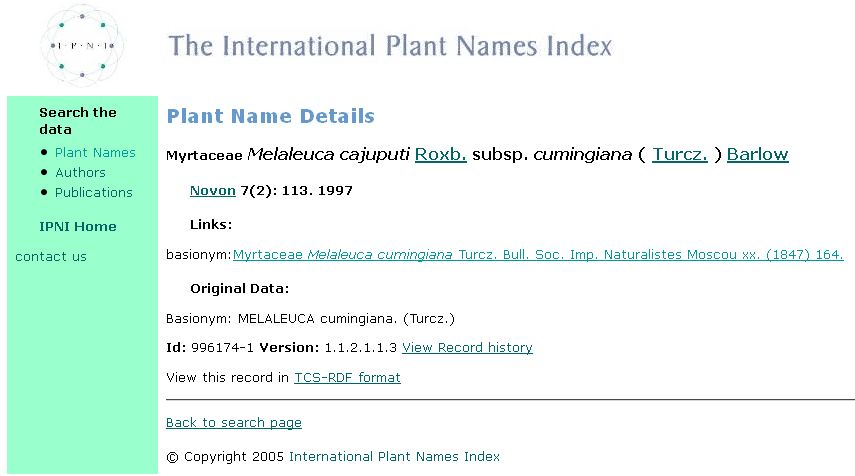The width and height of the screenshot is (855, 476).
Task: Click the version number 1.1.2.1.1.3
Action: 360,348
